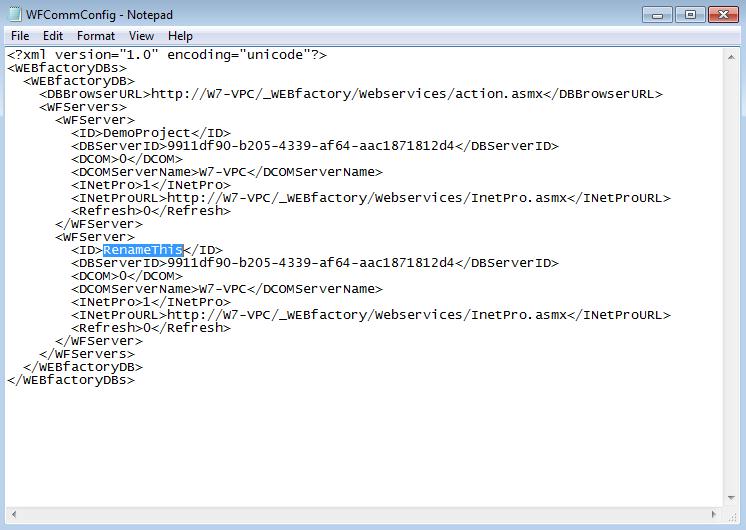Image resolution: width=746 pixels, height=530 pixels.
Task: Open the Format menu
Action: tap(96, 36)
